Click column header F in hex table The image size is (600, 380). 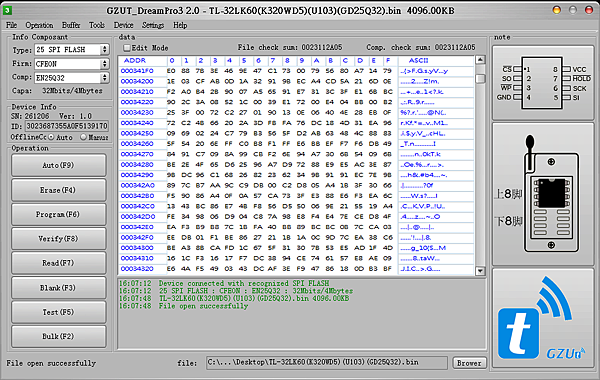(388, 60)
